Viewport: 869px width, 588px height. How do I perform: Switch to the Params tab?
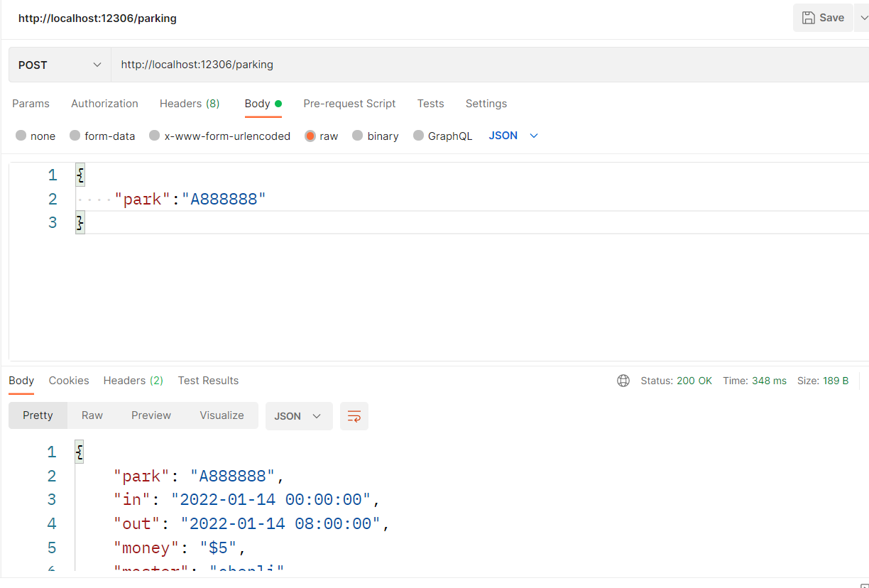tap(31, 104)
